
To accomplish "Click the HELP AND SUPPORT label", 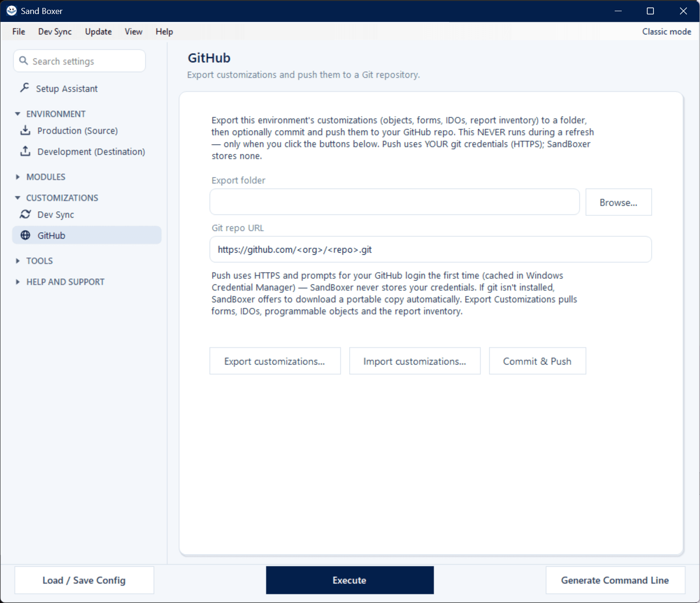I will [x=65, y=282].
